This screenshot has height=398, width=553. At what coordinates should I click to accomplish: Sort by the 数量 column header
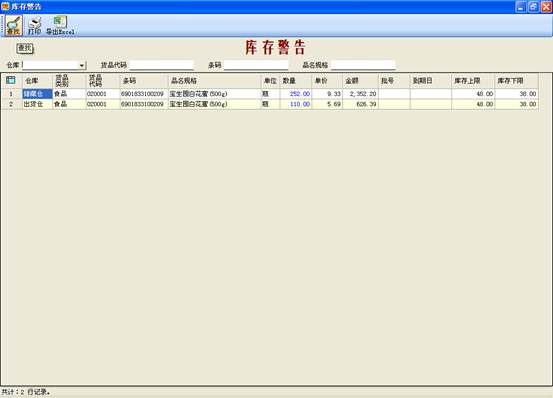[296, 81]
